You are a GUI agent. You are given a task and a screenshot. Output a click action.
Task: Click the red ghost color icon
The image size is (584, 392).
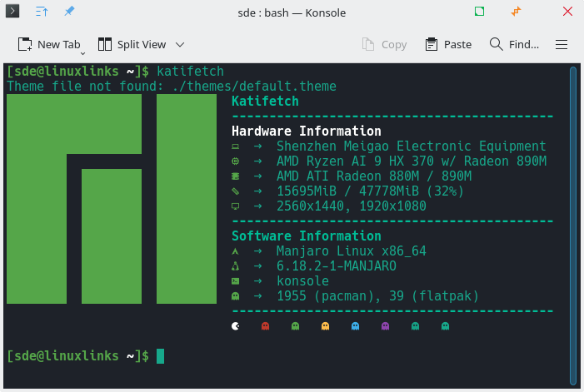(266, 326)
